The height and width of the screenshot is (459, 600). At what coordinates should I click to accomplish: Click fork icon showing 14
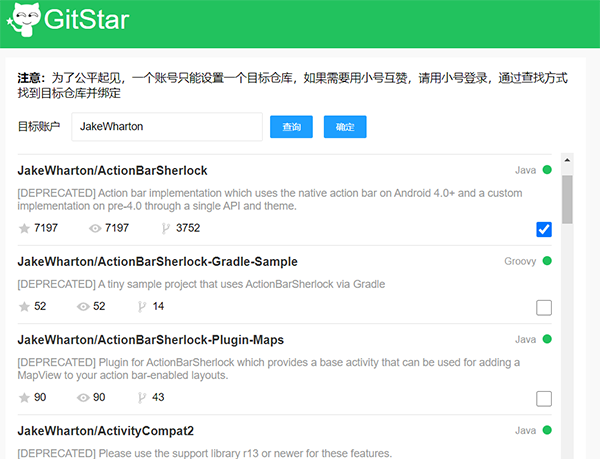tap(142, 306)
